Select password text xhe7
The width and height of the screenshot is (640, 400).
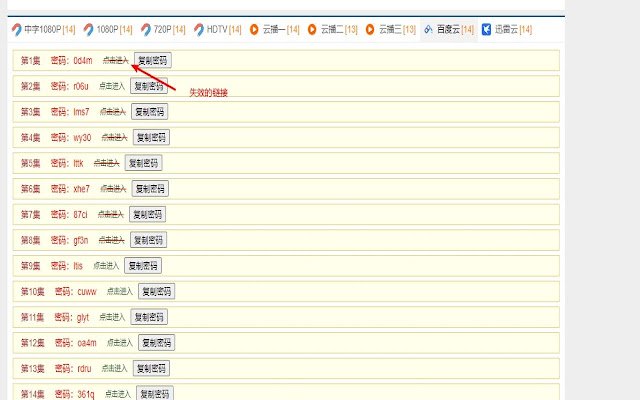(81, 189)
